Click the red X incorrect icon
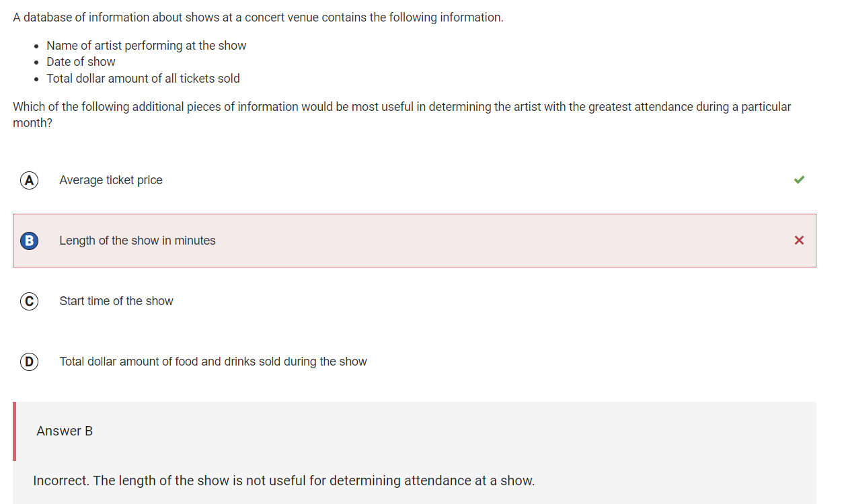The width and height of the screenshot is (844, 504). pos(799,241)
